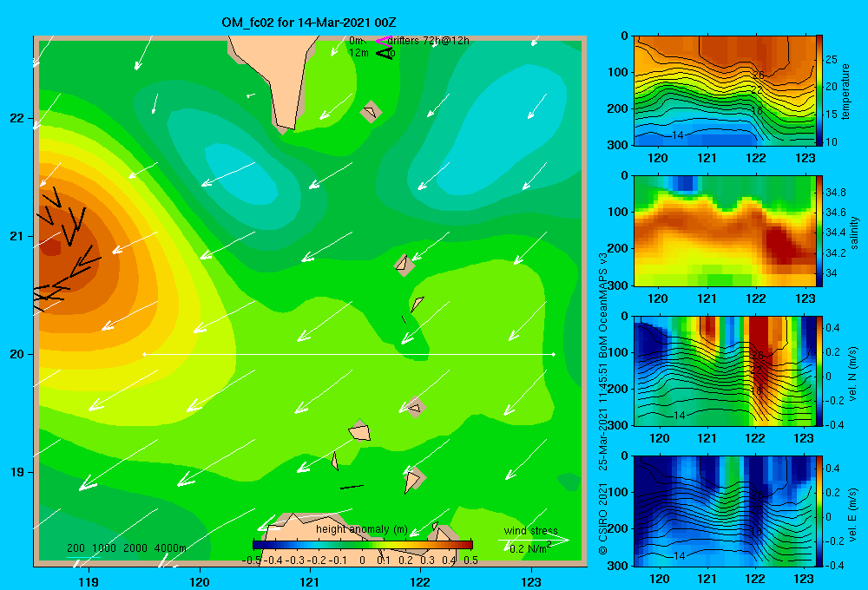Click the '0.5' tick on the height anomaly bar

[470, 560]
